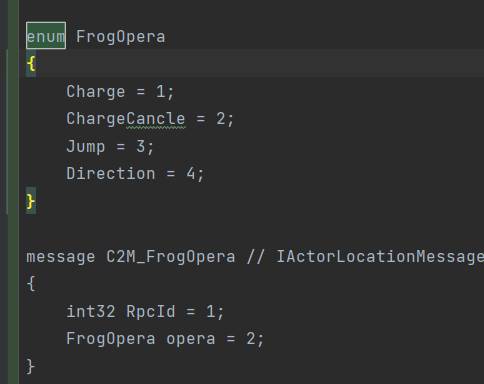
Task: Click the Charge enum entry
Action: point(96,92)
